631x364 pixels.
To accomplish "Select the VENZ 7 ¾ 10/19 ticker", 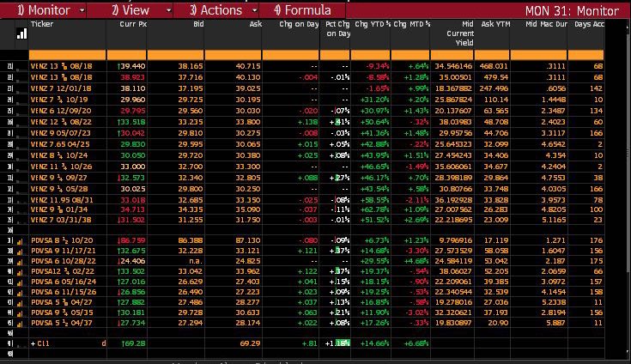I will click(x=59, y=100).
